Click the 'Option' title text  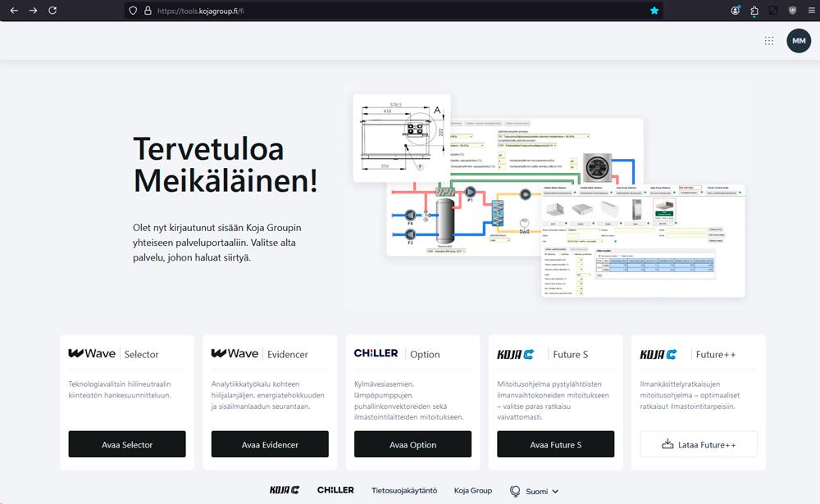(x=425, y=355)
